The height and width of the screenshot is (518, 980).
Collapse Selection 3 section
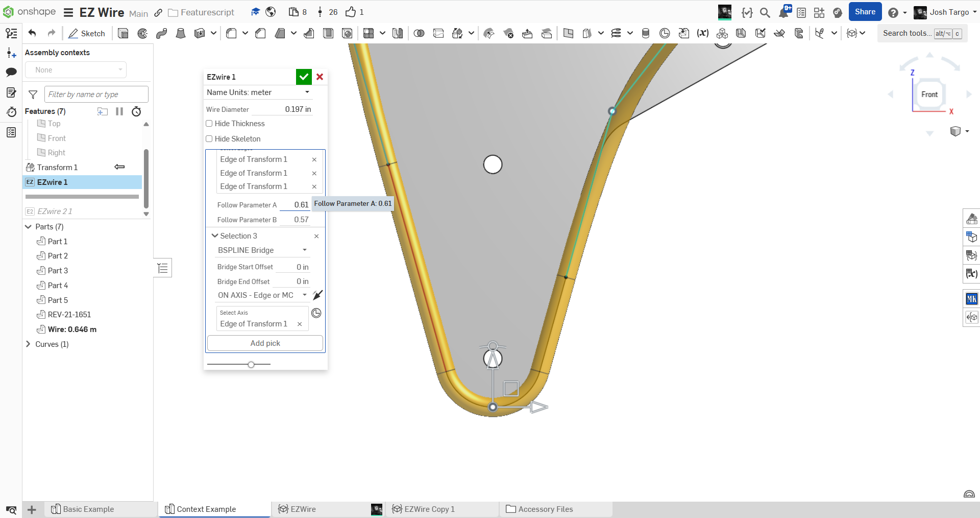click(x=215, y=236)
